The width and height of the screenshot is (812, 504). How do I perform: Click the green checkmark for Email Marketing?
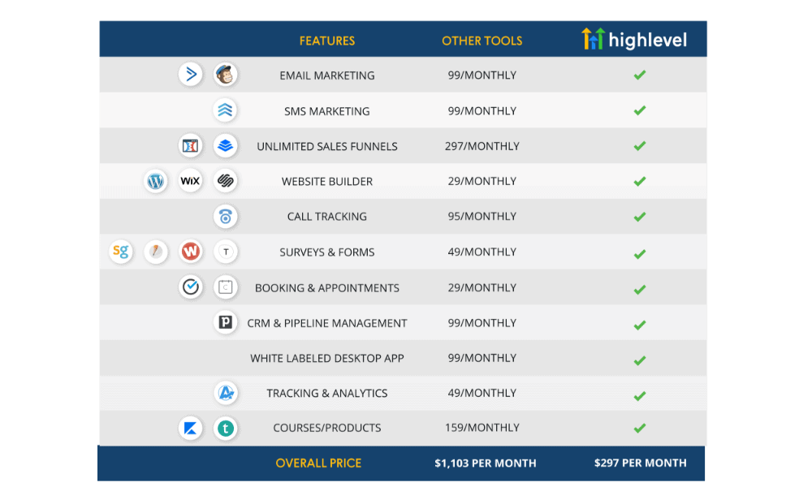pos(640,75)
